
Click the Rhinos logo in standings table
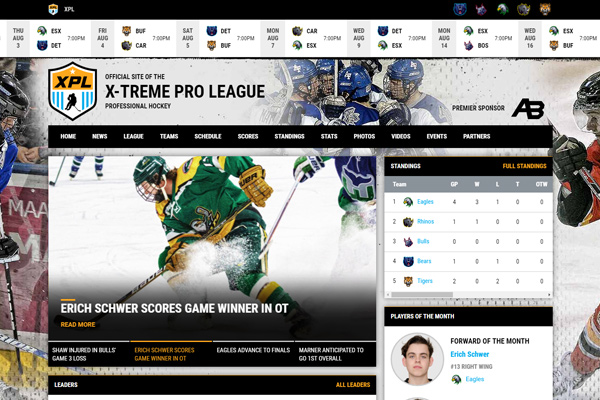408,222
